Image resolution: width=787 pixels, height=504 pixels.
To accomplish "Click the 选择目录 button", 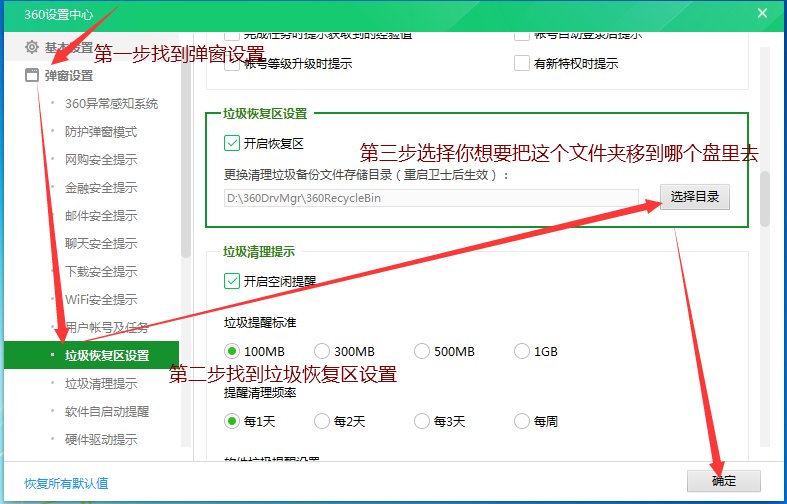I will coord(695,197).
